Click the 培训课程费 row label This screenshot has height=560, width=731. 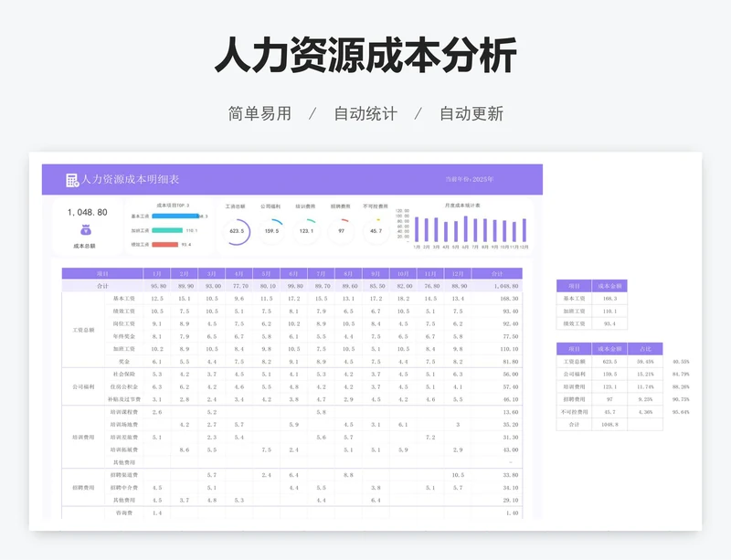(124, 412)
